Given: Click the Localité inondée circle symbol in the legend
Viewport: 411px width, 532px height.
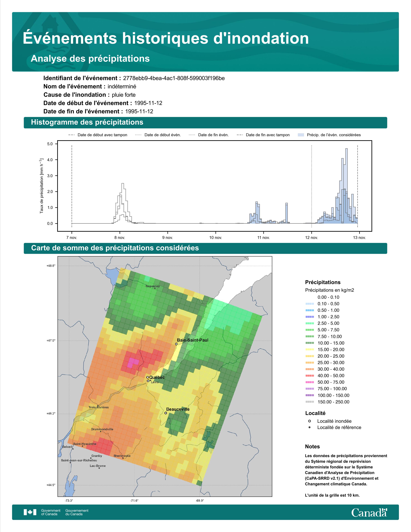Looking at the screenshot, I should [309, 421].
